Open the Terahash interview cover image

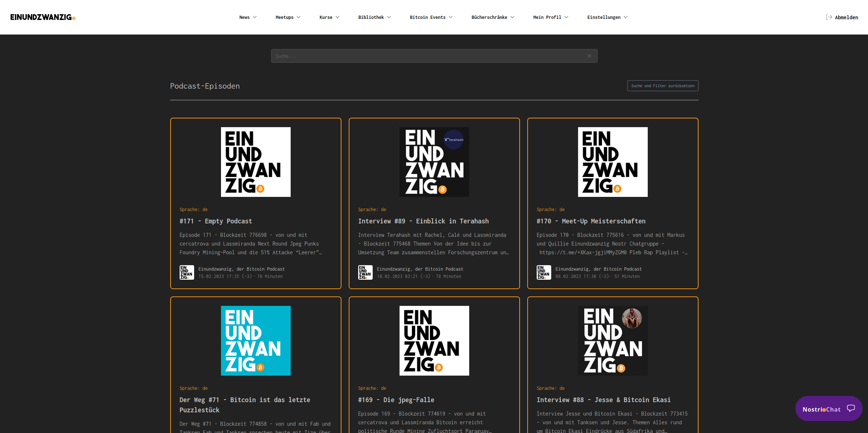click(x=434, y=162)
